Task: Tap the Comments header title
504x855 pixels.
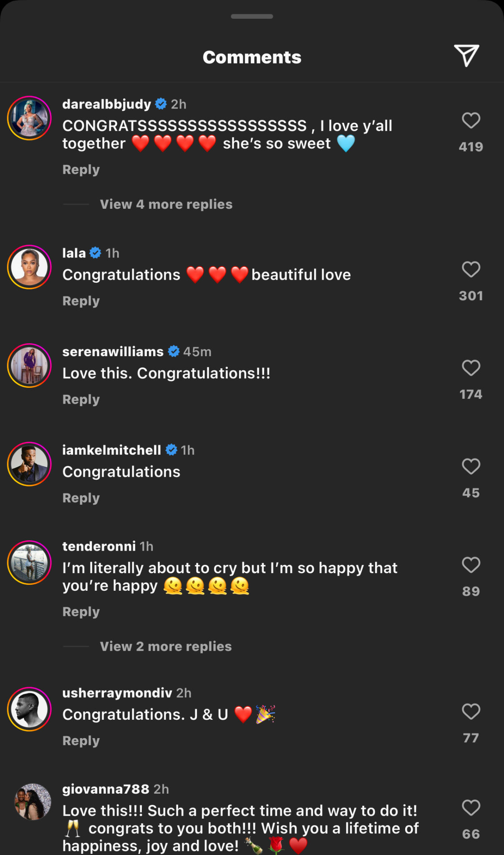Action: (x=252, y=57)
